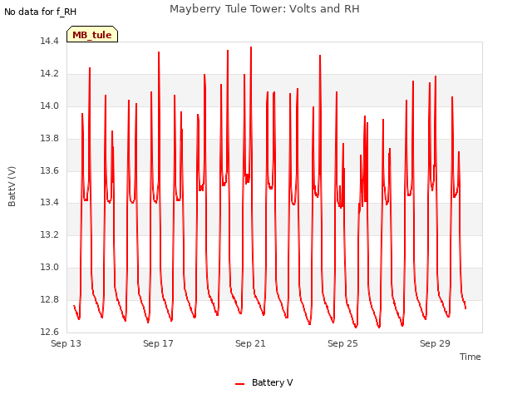Viewport: 532px width, 399px height.
Task: Click the Sep 25 x-axis tick label
Action: (x=342, y=343)
